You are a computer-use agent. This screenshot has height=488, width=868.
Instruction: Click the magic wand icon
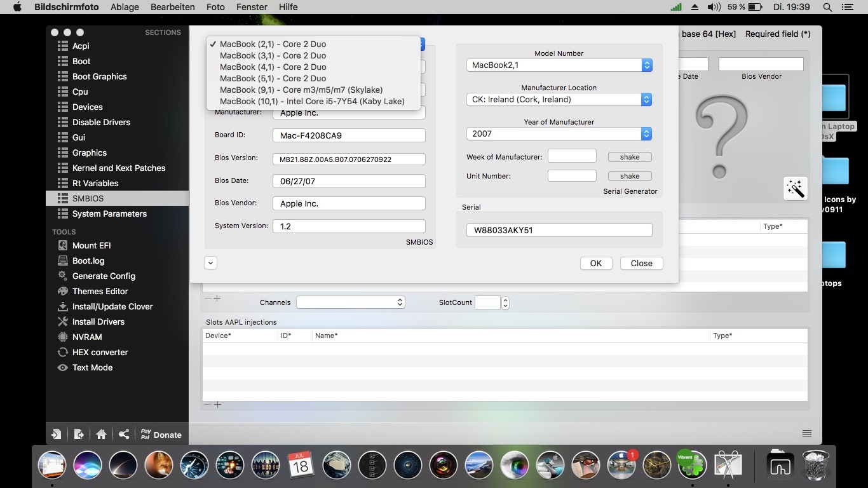pos(795,188)
